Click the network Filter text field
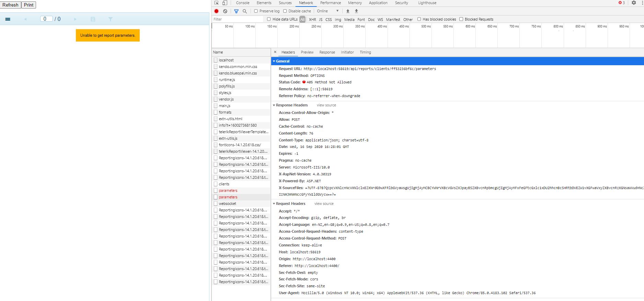 click(x=238, y=19)
